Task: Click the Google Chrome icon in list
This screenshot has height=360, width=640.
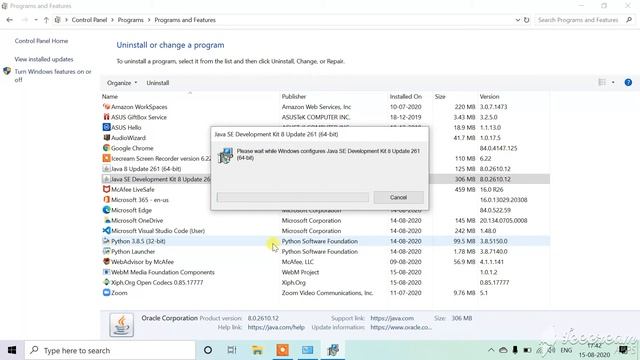Action: (107, 148)
